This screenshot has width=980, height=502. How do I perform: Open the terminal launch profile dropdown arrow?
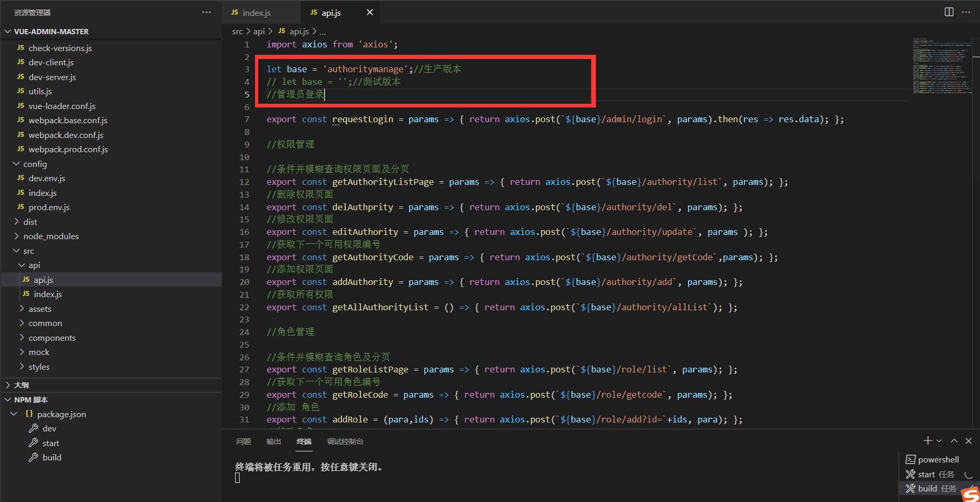click(x=939, y=441)
